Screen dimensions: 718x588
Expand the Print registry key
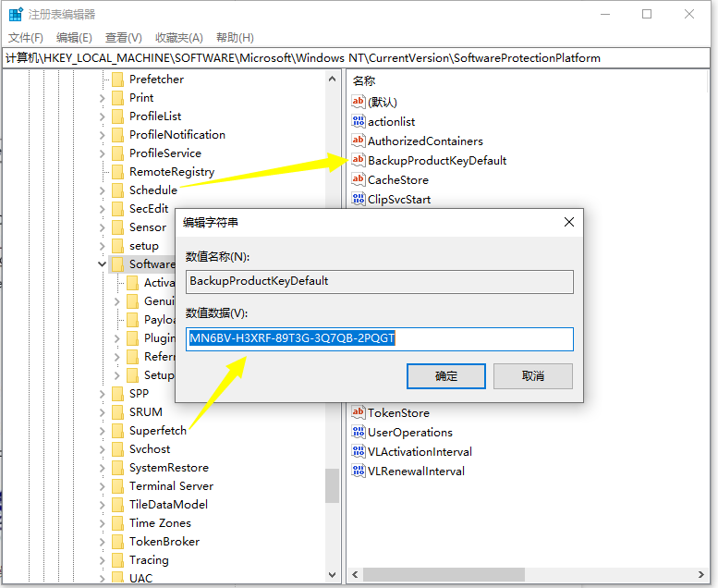(x=102, y=98)
